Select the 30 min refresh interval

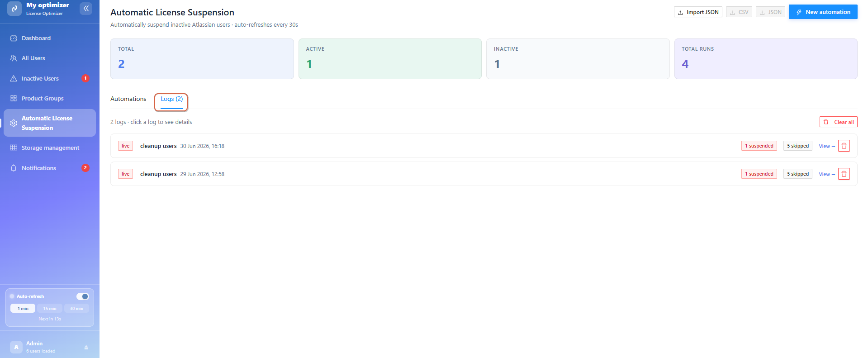tap(76, 309)
